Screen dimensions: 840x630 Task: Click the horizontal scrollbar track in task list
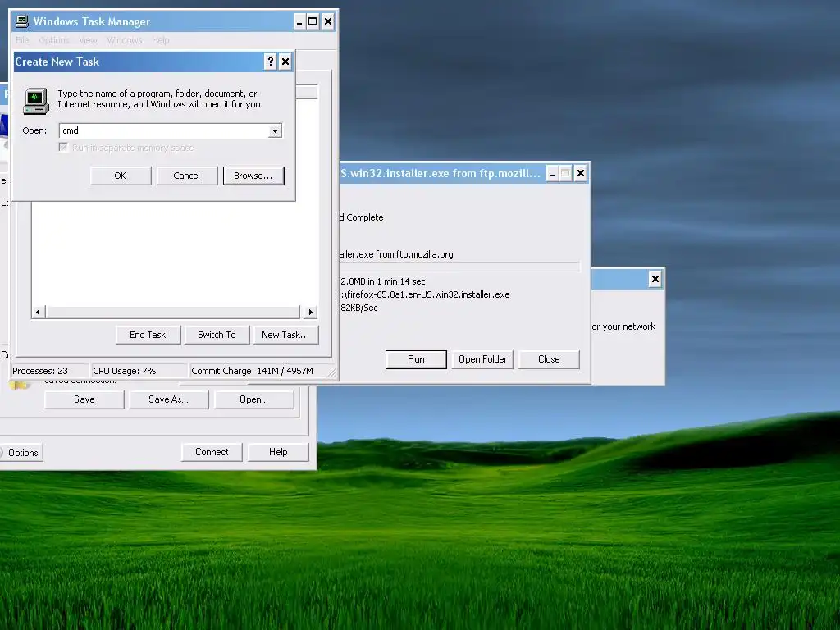point(172,312)
